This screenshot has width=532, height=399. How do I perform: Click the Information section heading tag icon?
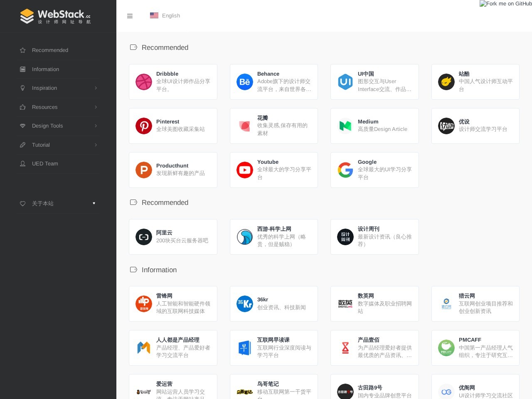click(133, 270)
